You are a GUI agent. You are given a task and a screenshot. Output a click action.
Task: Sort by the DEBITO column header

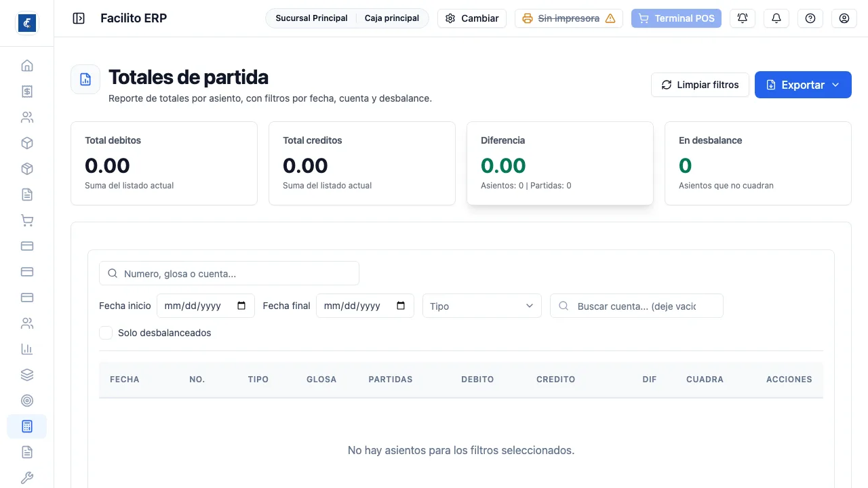(477, 380)
